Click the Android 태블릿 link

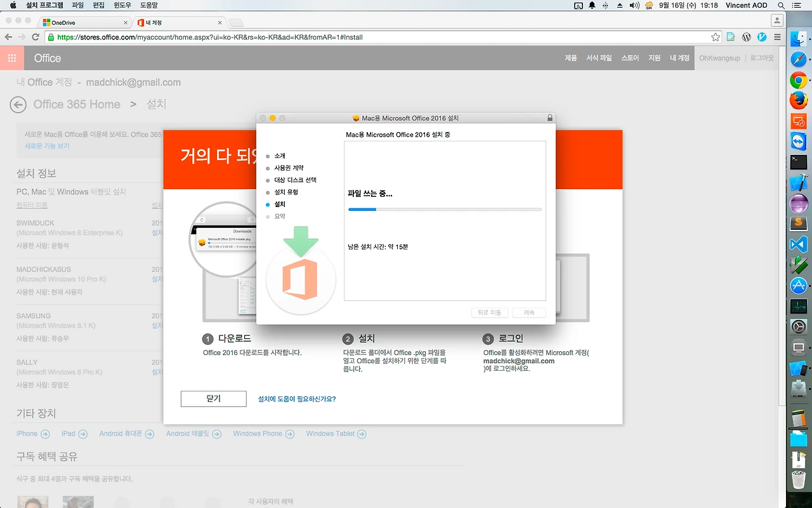click(194, 434)
